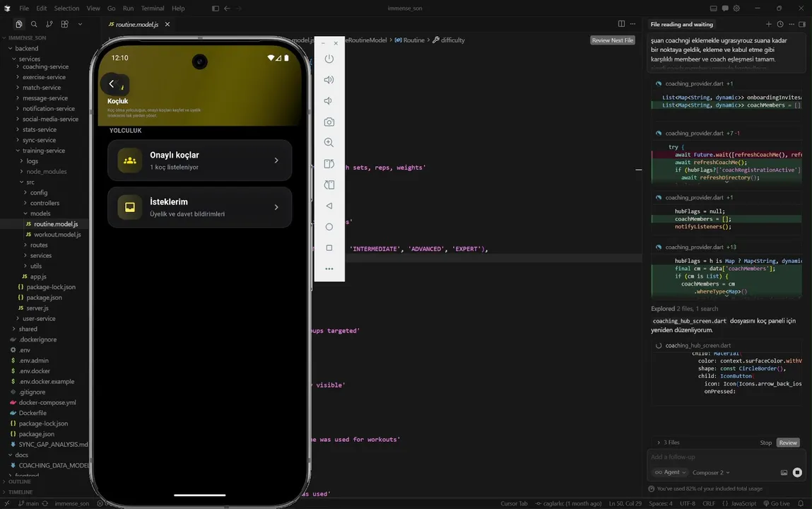Open İsteklerim card
Screen dimensions: 812x509
pyautogui.click(x=200, y=207)
